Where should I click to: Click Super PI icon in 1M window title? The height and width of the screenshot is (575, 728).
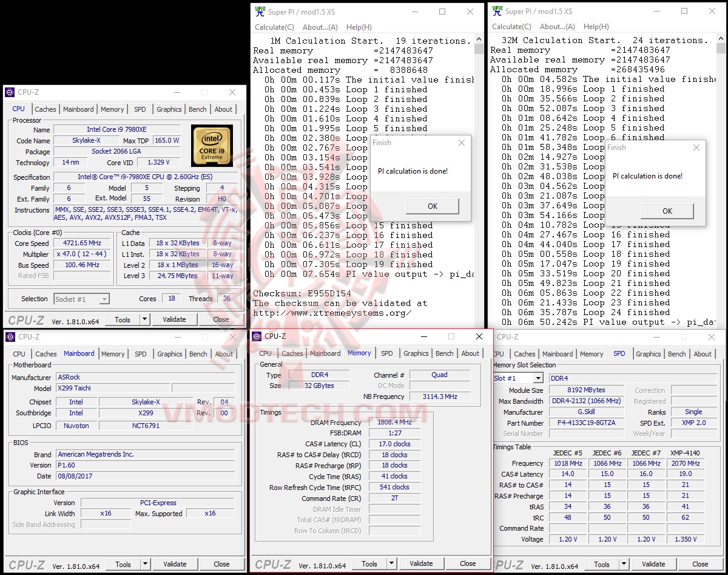[x=260, y=11]
